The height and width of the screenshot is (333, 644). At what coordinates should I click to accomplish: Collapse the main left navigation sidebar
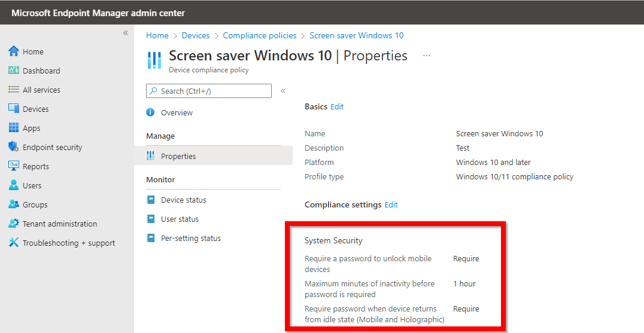[x=126, y=33]
